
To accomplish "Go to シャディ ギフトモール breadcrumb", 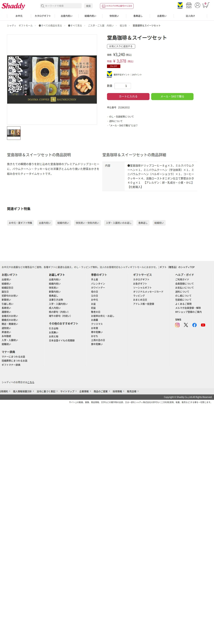I will (x=20, y=26).
